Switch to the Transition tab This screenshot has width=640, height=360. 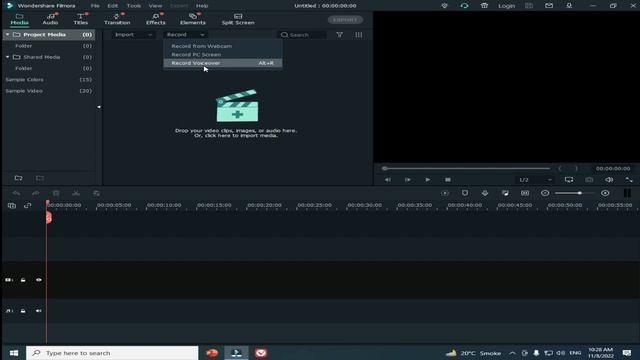(117, 19)
